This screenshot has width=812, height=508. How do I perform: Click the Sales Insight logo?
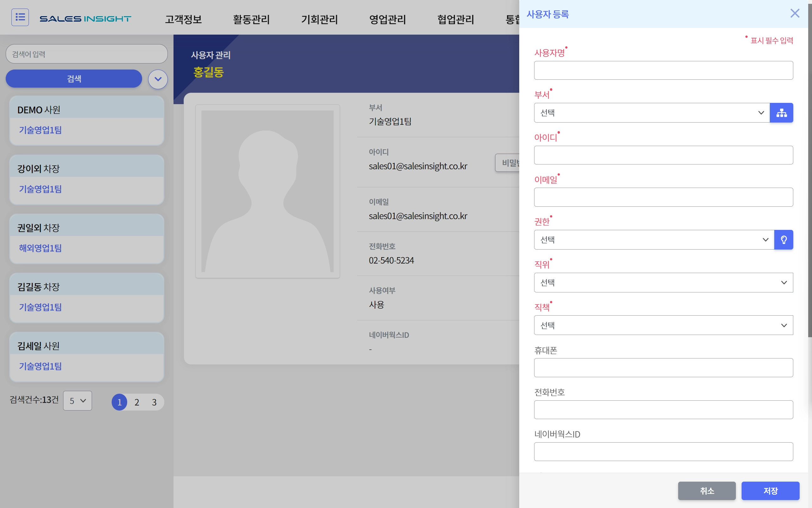[x=86, y=19]
